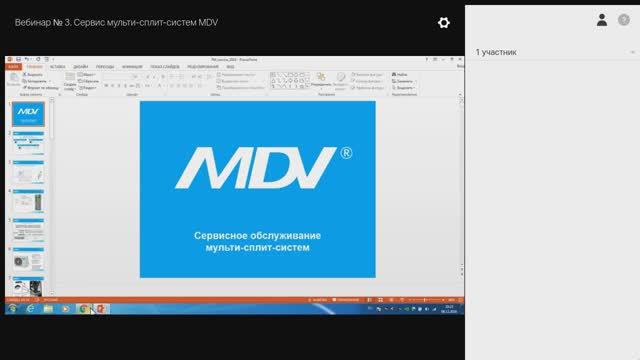The width and height of the screenshot is (640, 360).
Task: Switch to Normal view in the status bar
Action: 369,300
